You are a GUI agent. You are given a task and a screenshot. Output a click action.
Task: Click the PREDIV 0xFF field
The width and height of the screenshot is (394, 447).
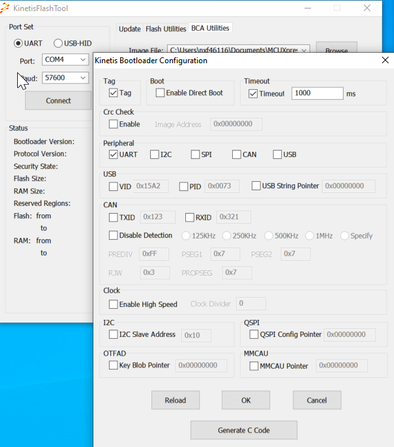point(154,254)
